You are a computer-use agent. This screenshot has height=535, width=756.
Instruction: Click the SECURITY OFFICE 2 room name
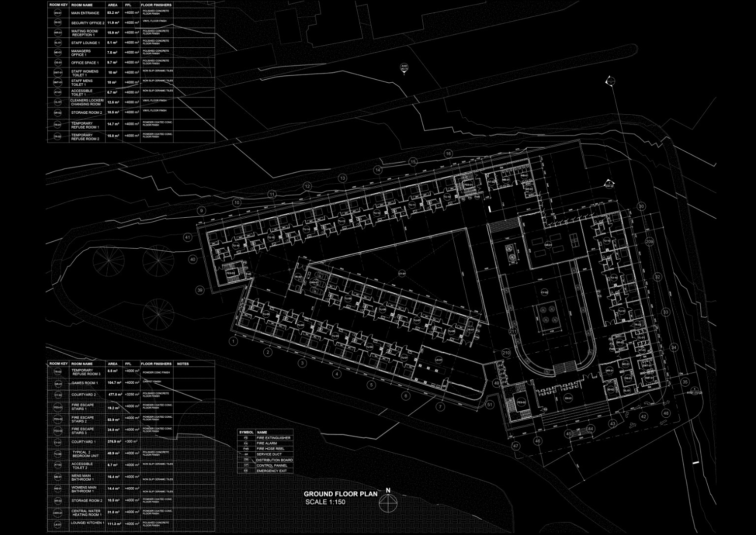point(88,23)
